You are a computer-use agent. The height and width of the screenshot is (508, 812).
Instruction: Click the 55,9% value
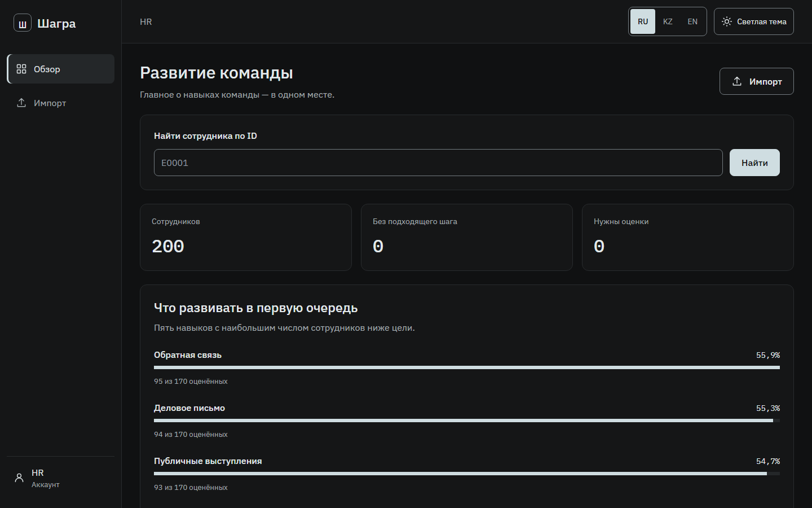(x=768, y=355)
